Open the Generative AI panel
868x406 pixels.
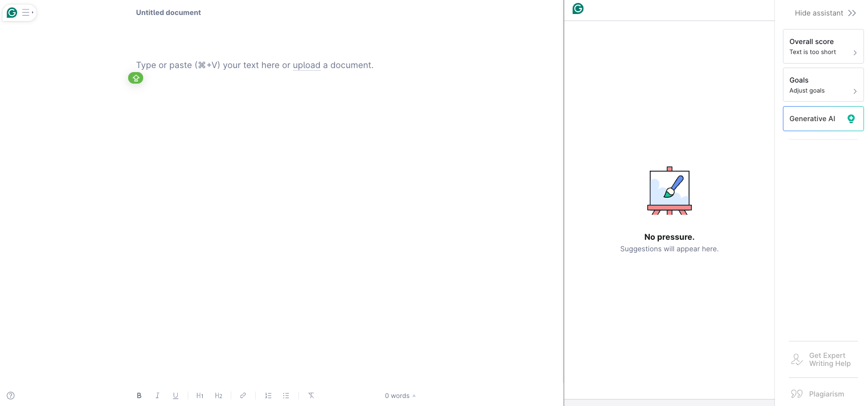(x=823, y=119)
